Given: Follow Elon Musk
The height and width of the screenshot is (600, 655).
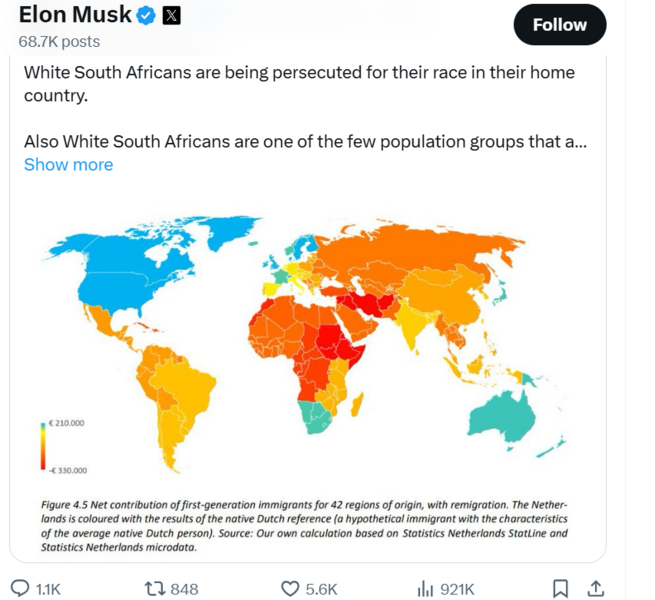Looking at the screenshot, I should 559,25.
